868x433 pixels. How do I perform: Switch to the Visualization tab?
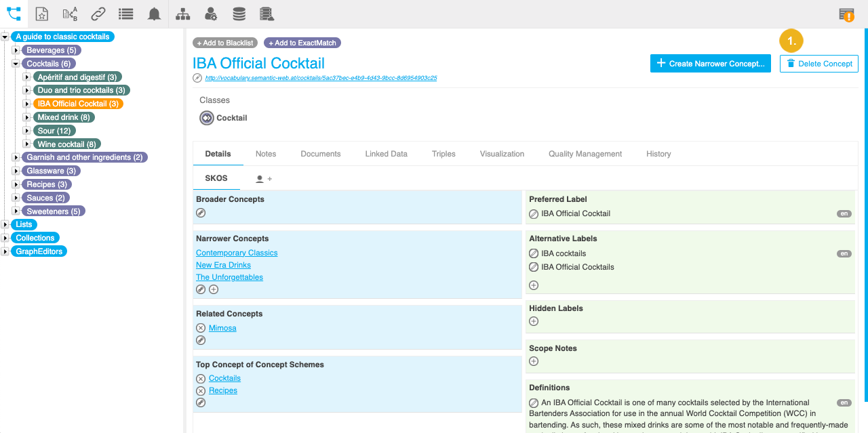tap(502, 154)
